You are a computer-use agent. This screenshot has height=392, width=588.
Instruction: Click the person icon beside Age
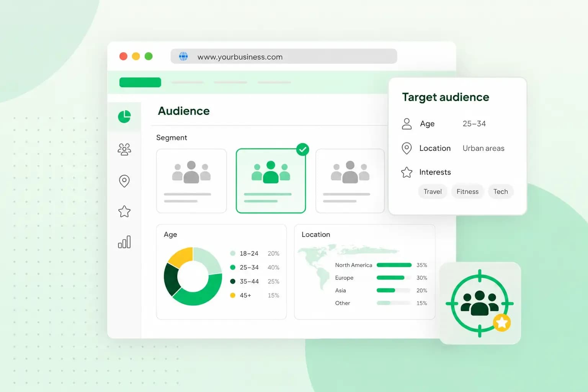pos(407,124)
